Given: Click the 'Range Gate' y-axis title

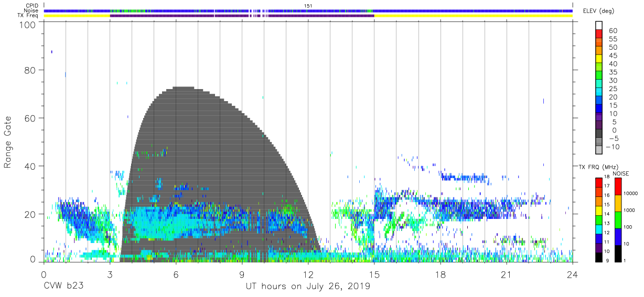Looking at the screenshot, I should point(8,142).
